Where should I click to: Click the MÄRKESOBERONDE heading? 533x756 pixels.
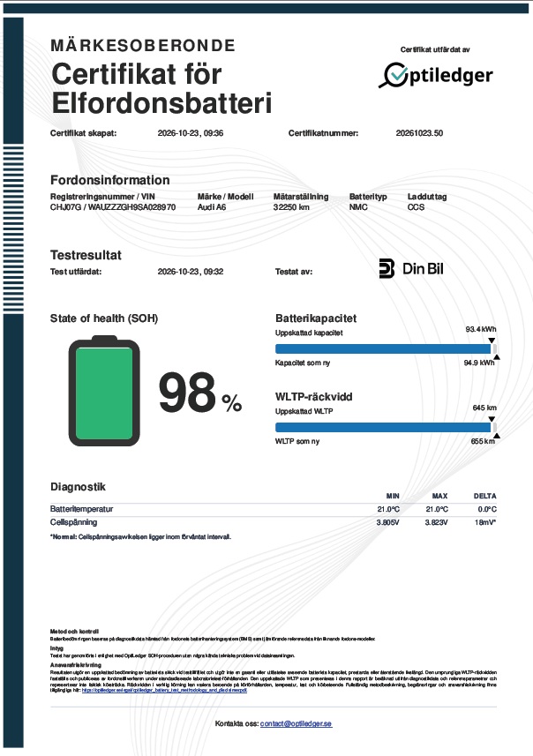click(143, 46)
